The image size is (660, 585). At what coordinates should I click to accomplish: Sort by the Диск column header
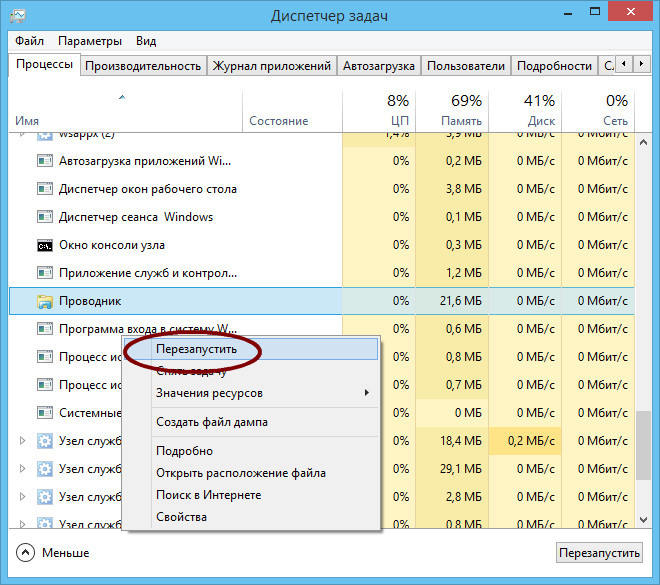(x=525, y=112)
